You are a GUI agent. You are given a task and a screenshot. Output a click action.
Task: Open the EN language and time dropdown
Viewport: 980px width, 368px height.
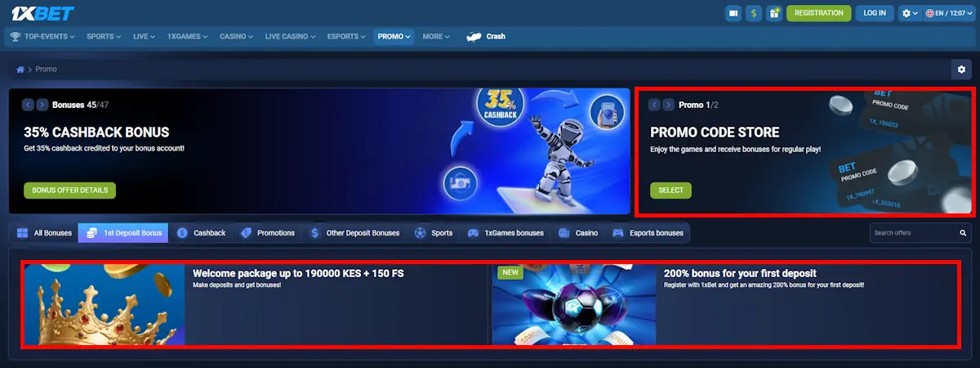(x=948, y=13)
